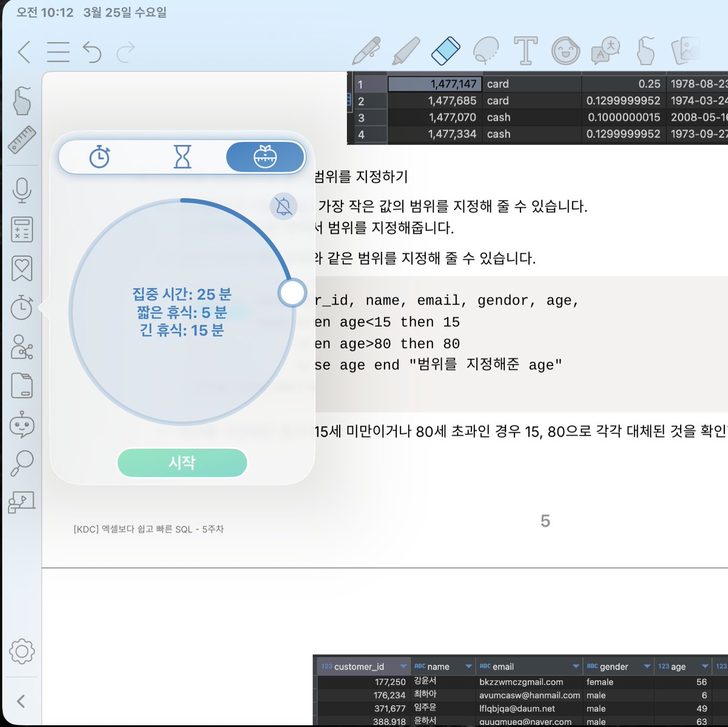This screenshot has width=728, height=727.
Task: Undo the last action
Action: (92, 52)
